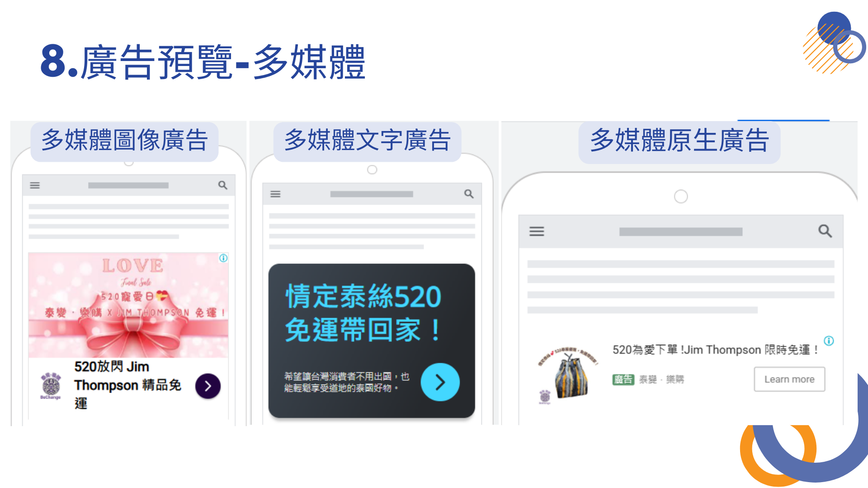Click 520為愛下單 Jim Thompson native headline
The image size is (868, 488).
point(715,350)
